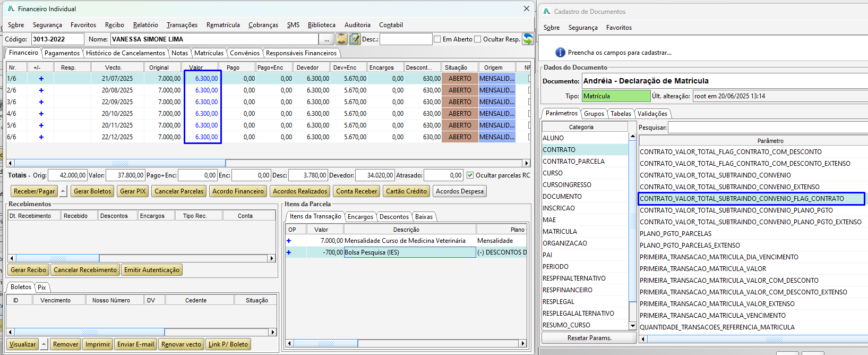Open the Rematrícula menu

pyautogui.click(x=223, y=25)
